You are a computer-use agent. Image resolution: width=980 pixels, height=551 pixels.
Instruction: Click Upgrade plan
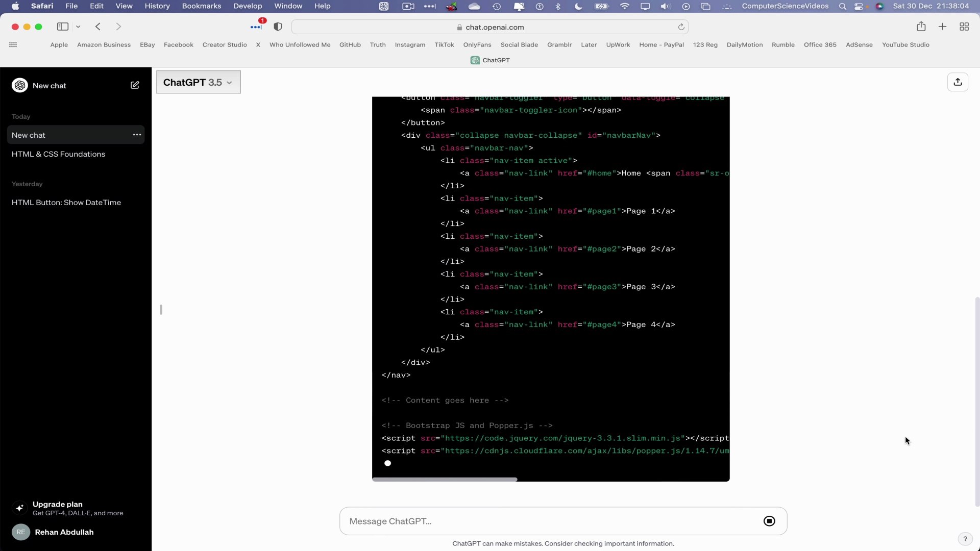click(58, 504)
